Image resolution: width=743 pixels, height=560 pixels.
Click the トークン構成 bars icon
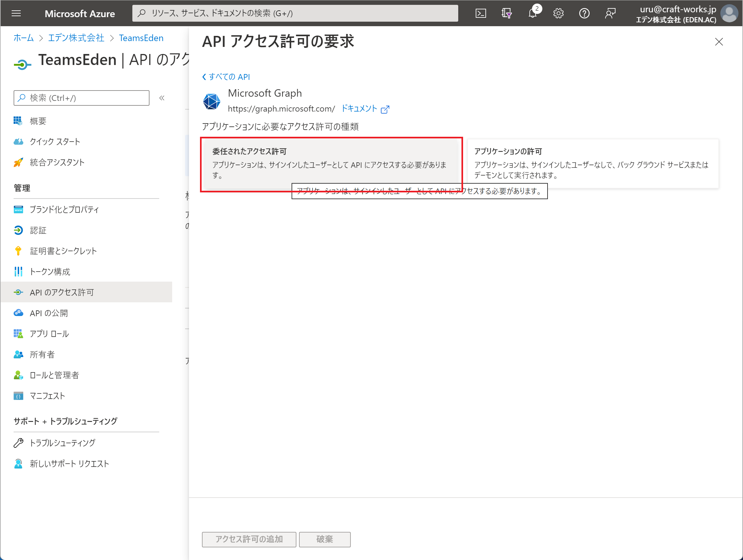18,272
